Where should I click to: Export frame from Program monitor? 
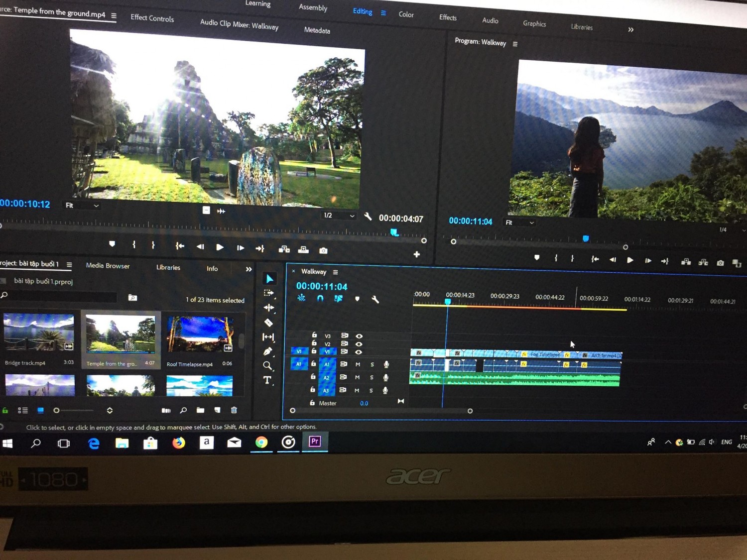point(720,263)
